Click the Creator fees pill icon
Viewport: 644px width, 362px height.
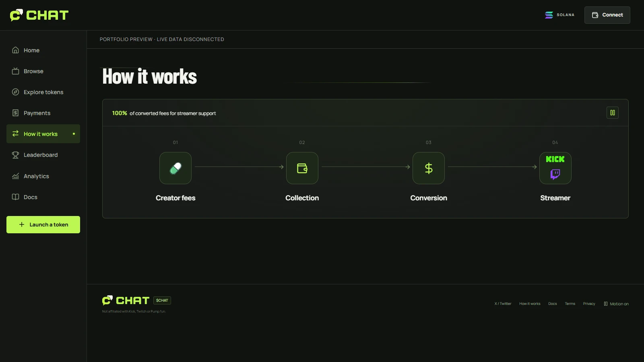pos(175,168)
